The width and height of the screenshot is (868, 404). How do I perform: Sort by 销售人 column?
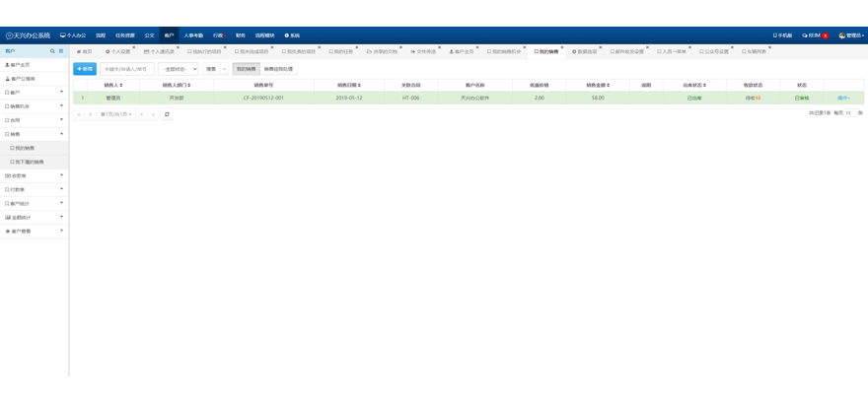(113, 85)
